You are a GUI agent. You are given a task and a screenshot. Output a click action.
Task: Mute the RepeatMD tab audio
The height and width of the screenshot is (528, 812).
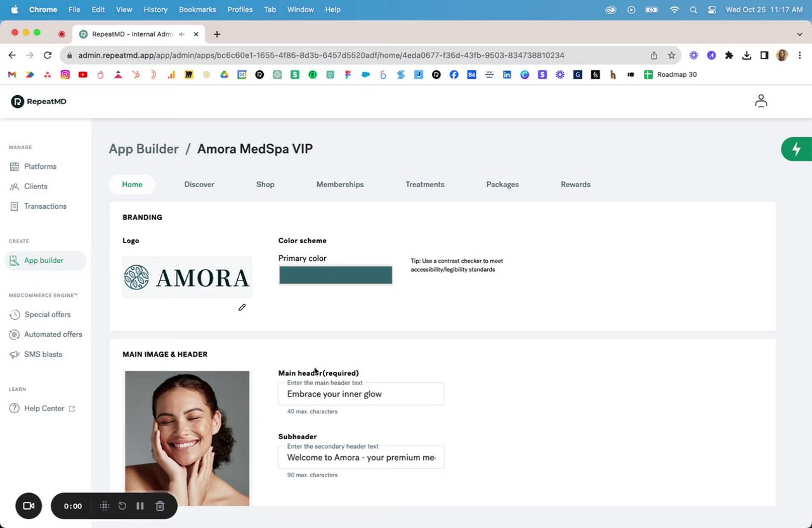(x=182, y=34)
